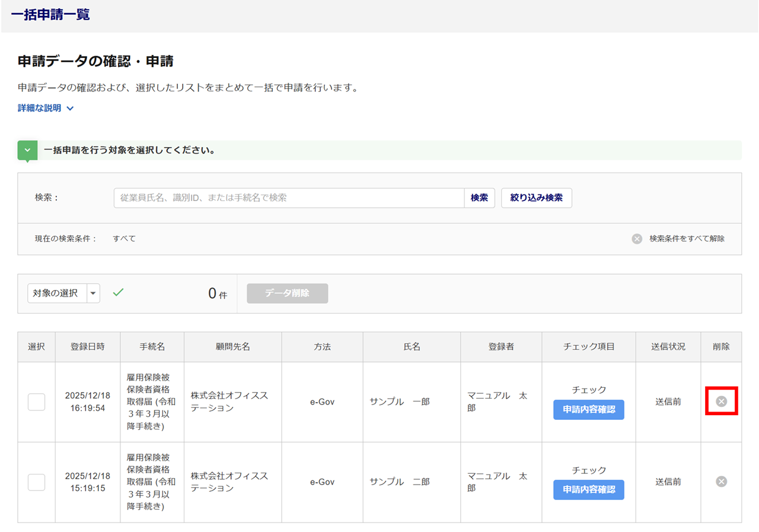Viewport: 759px width, 532px height.
Task: Open 申請内容確認 for サンプル 二郎
Action: click(x=588, y=490)
